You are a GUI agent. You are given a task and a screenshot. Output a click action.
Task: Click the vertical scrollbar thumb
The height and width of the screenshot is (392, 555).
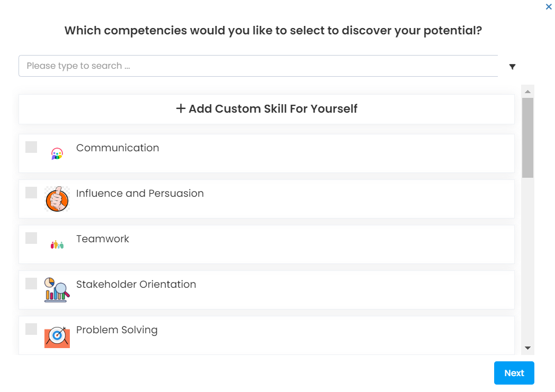[527, 138]
